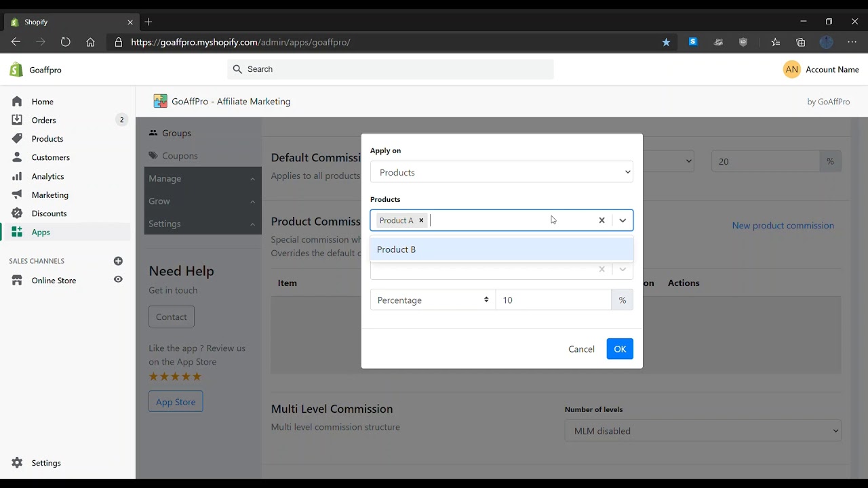Select Product B from the list
This screenshot has height=488, width=868.
397,249
